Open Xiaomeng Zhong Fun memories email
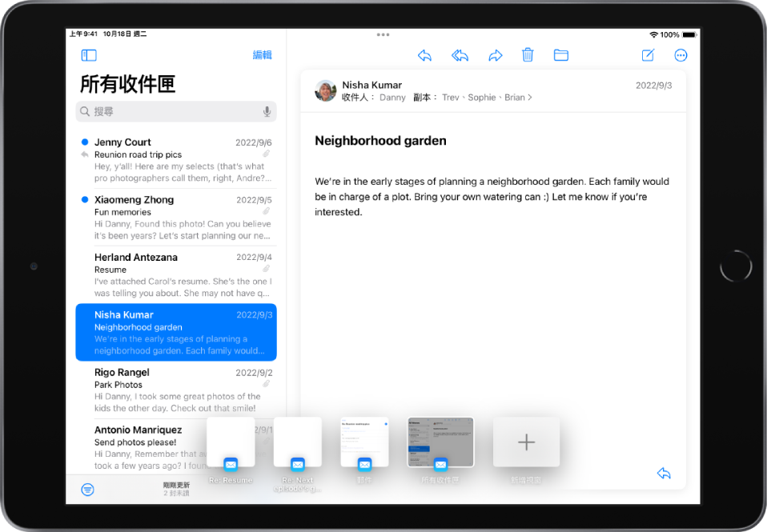This screenshot has height=532, width=771. 176,217
